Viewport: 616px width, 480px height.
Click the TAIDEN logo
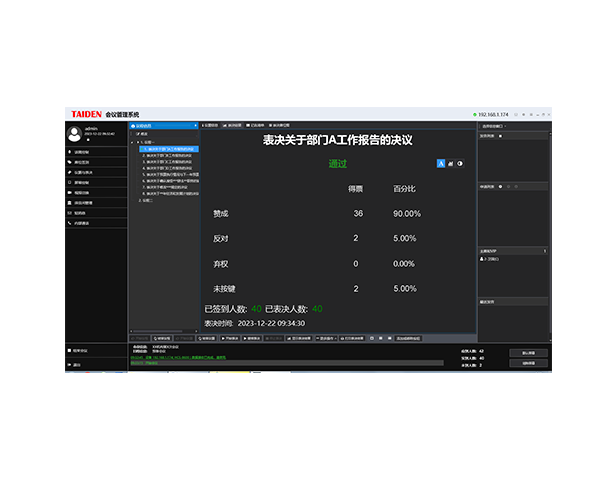pos(85,115)
